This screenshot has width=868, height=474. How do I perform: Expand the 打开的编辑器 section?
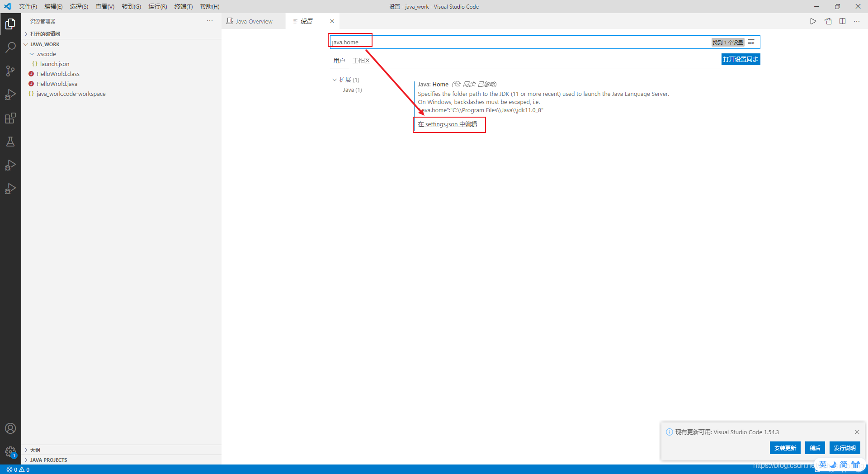[x=121, y=34]
